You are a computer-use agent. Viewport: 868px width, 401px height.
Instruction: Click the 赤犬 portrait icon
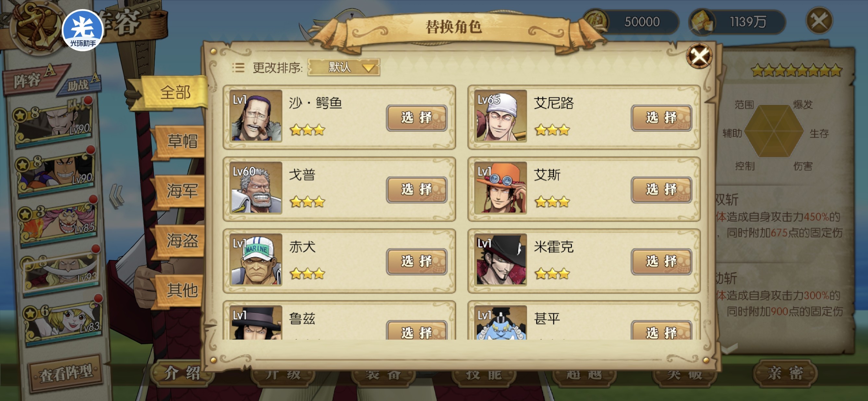point(256,260)
